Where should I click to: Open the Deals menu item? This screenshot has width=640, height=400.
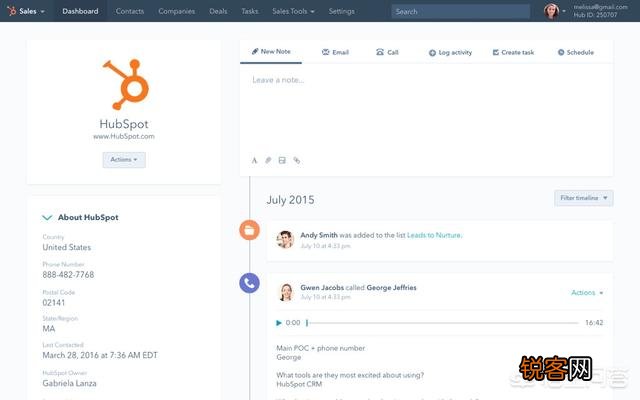point(218,11)
